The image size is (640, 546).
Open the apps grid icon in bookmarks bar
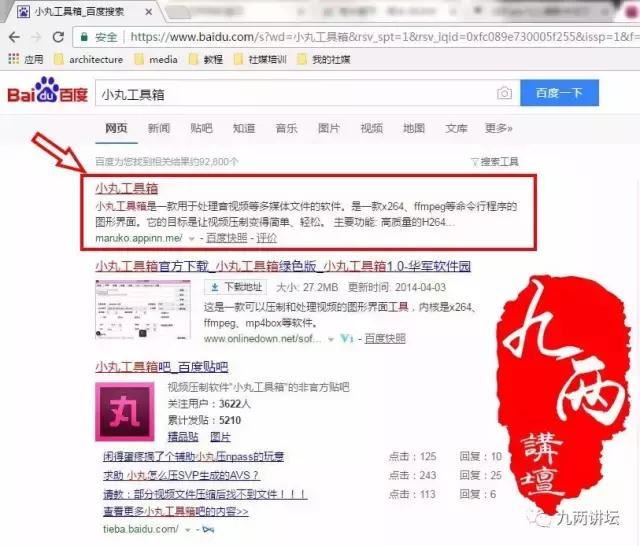[x=13, y=59]
